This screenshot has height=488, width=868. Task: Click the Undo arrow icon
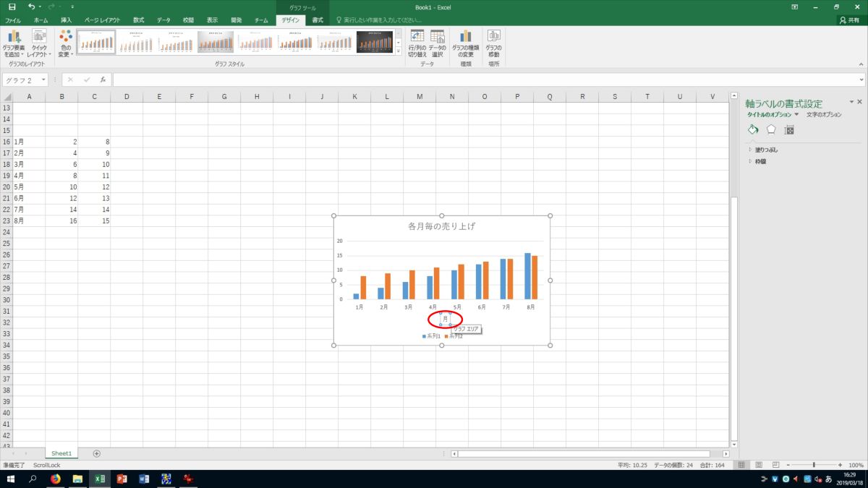32,7
